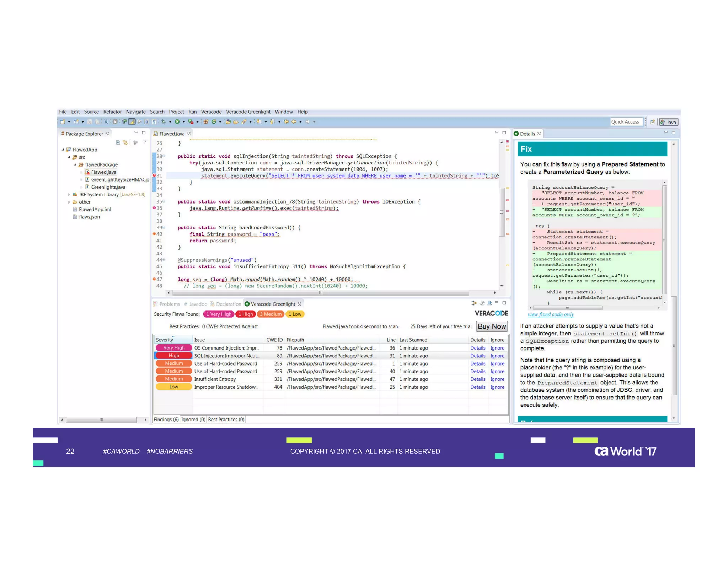Viewport: 728px width, 562px height.
Task: Click view fixed code only link
Action: [550, 314]
